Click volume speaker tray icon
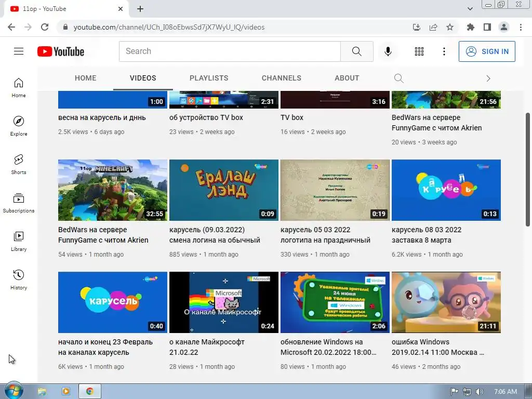This screenshot has height=399, width=532. tap(479, 392)
